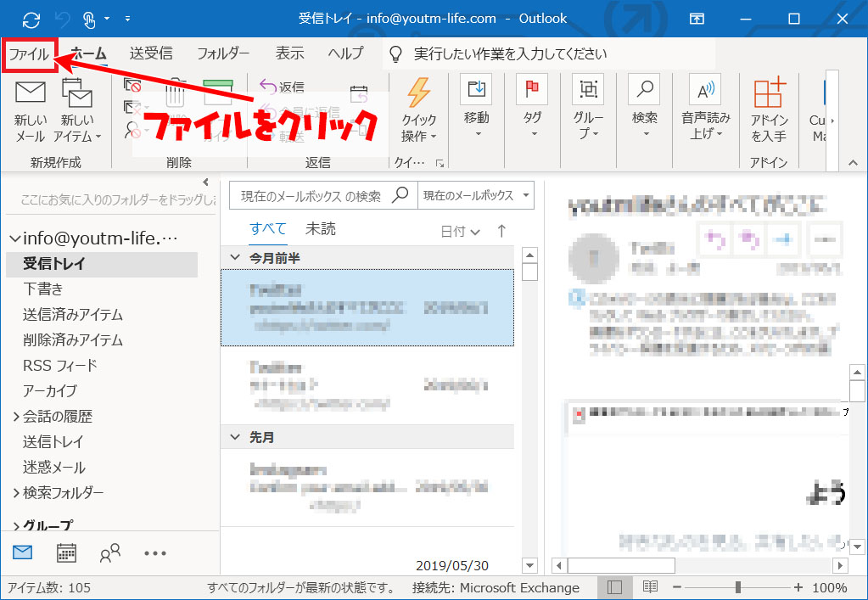Click アドインを入手 get add-ins icon
The width and height of the screenshot is (868, 600).
point(769,110)
